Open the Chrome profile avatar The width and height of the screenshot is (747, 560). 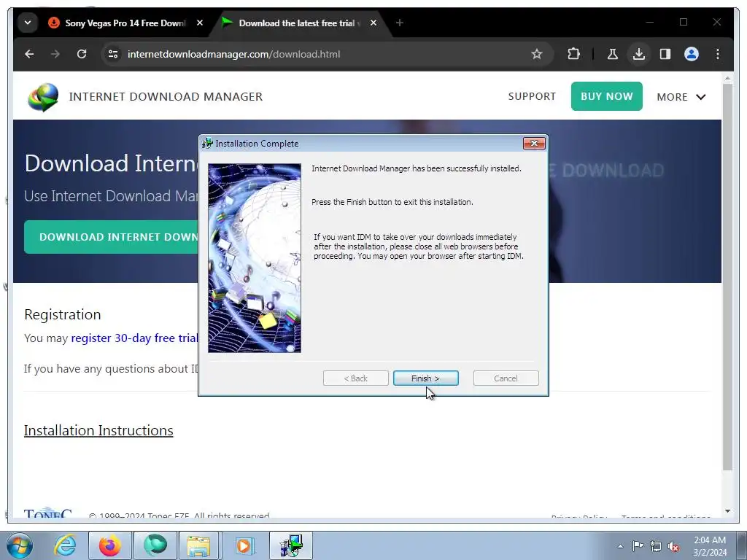point(692,54)
